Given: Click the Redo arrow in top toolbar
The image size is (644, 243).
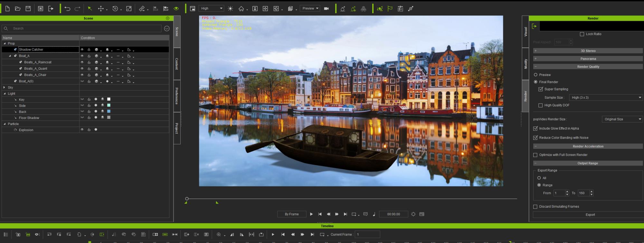Looking at the screenshot, I should pos(77,9).
